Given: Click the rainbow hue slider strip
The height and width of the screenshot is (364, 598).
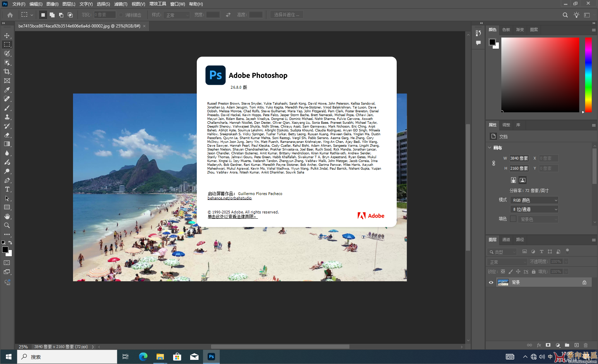Looking at the screenshot, I should pos(588,75).
